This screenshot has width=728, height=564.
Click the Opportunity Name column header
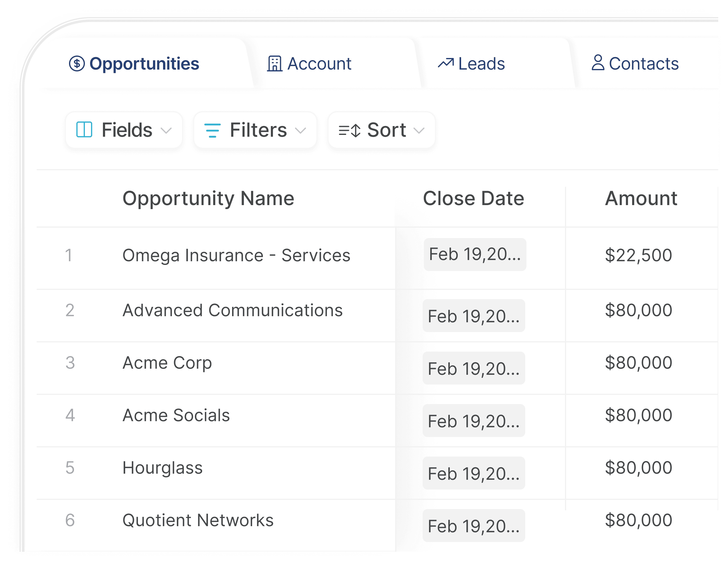click(208, 199)
